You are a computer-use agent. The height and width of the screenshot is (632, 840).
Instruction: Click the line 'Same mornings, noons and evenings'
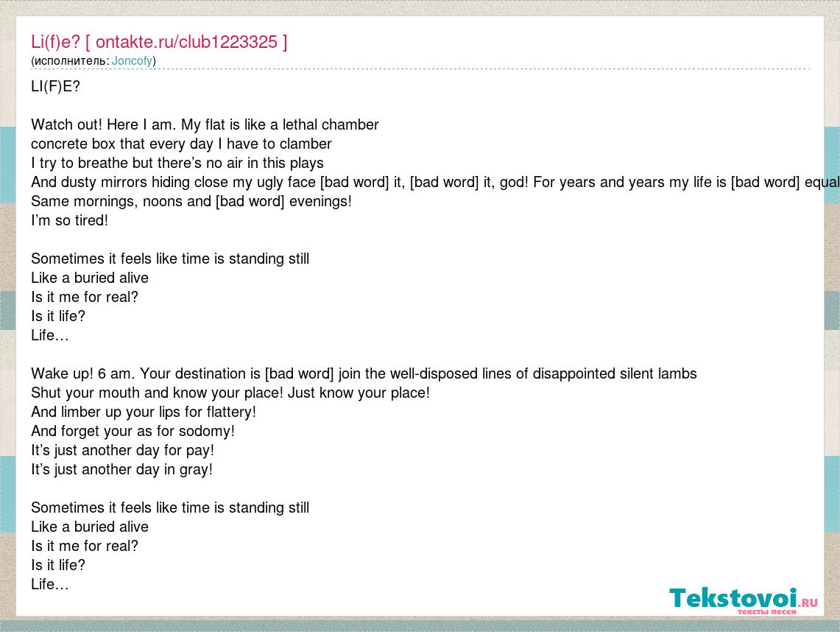tap(191, 202)
